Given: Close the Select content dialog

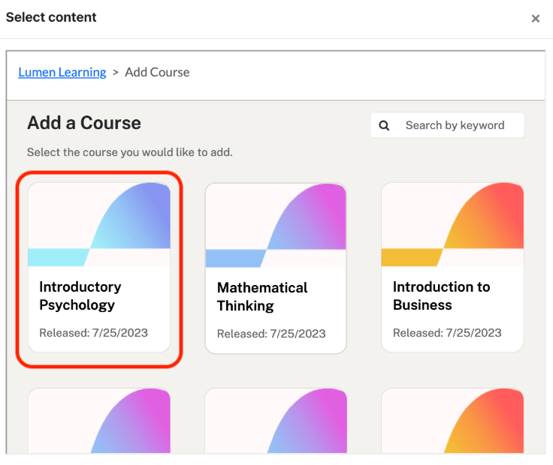Looking at the screenshot, I should [x=535, y=18].
